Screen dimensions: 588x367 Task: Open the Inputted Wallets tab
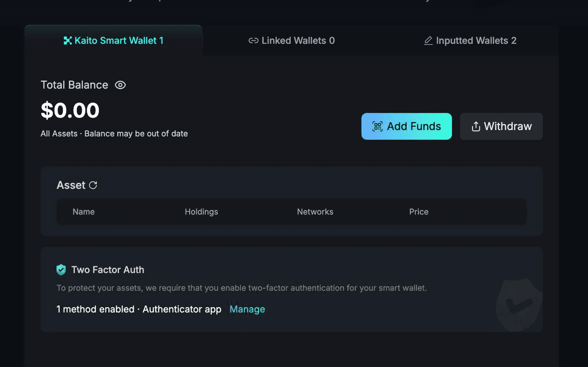[470, 40]
